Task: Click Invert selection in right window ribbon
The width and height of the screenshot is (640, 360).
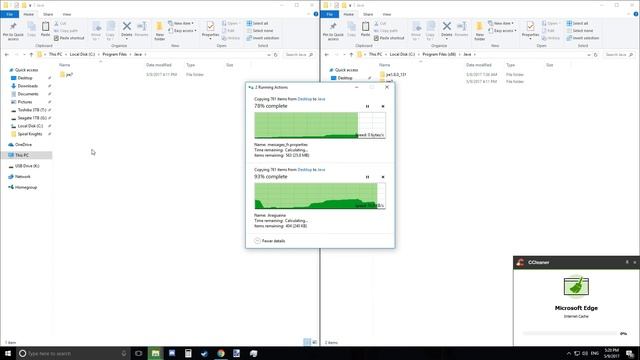Action: [x=583, y=38]
